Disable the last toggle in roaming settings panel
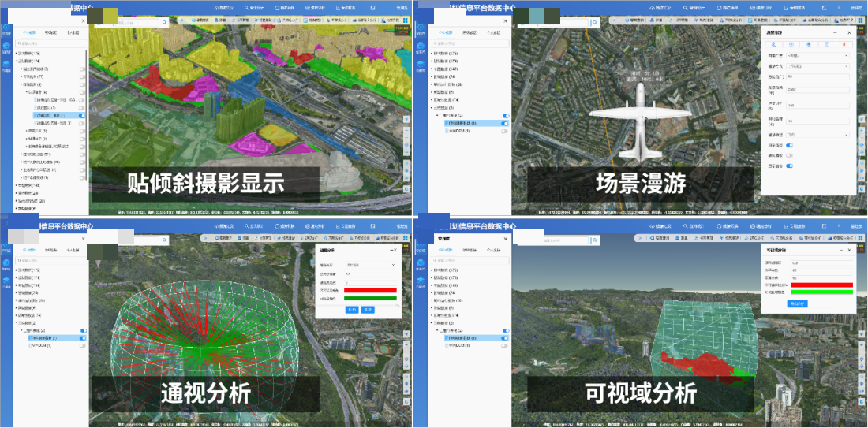Viewport: 868px width, 428px height. 789,166
